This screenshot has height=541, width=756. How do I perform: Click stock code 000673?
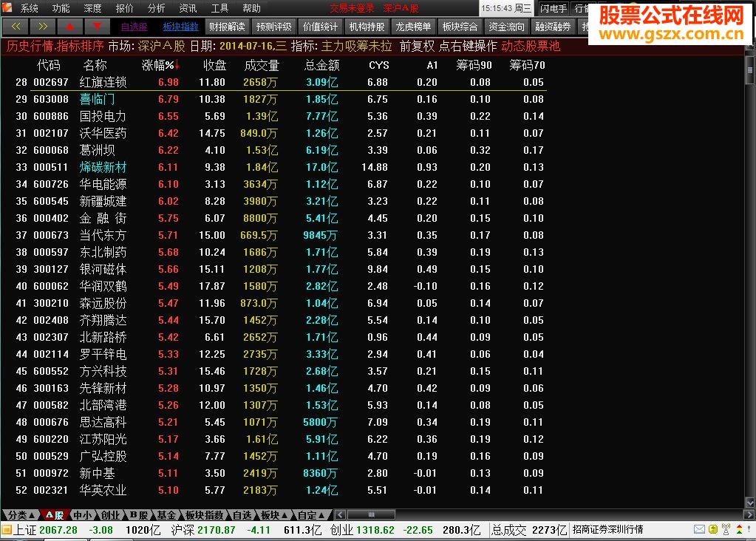click(51, 235)
